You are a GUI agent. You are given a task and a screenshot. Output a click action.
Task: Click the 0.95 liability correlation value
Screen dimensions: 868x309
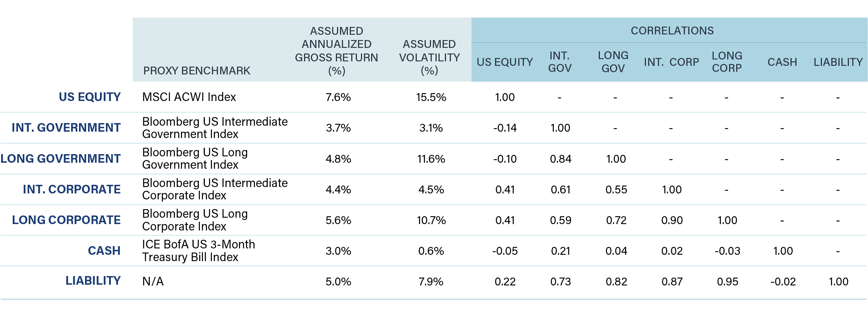click(727, 282)
